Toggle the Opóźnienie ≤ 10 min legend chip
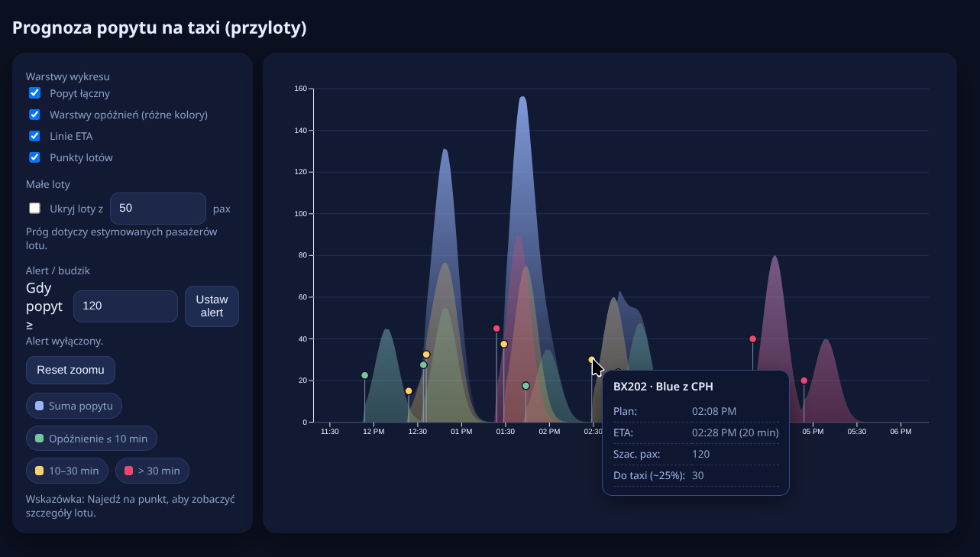980x557 pixels. click(x=91, y=439)
